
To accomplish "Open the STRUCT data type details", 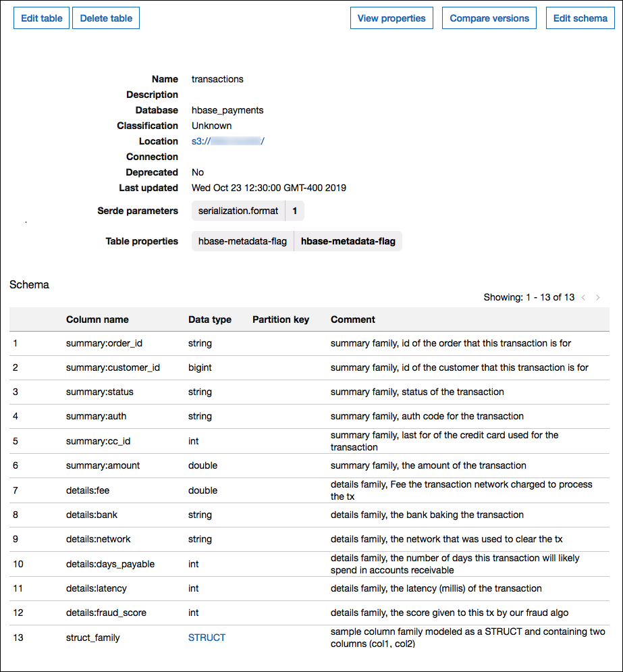I will coord(207,638).
